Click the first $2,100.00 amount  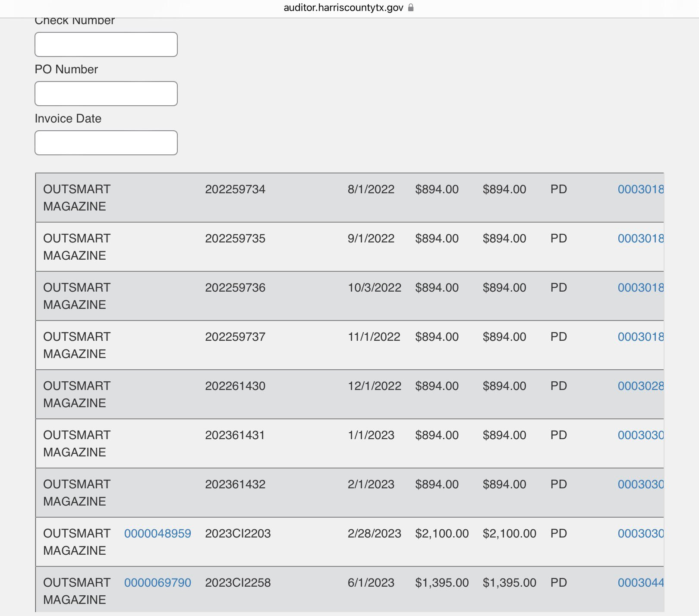pos(442,534)
